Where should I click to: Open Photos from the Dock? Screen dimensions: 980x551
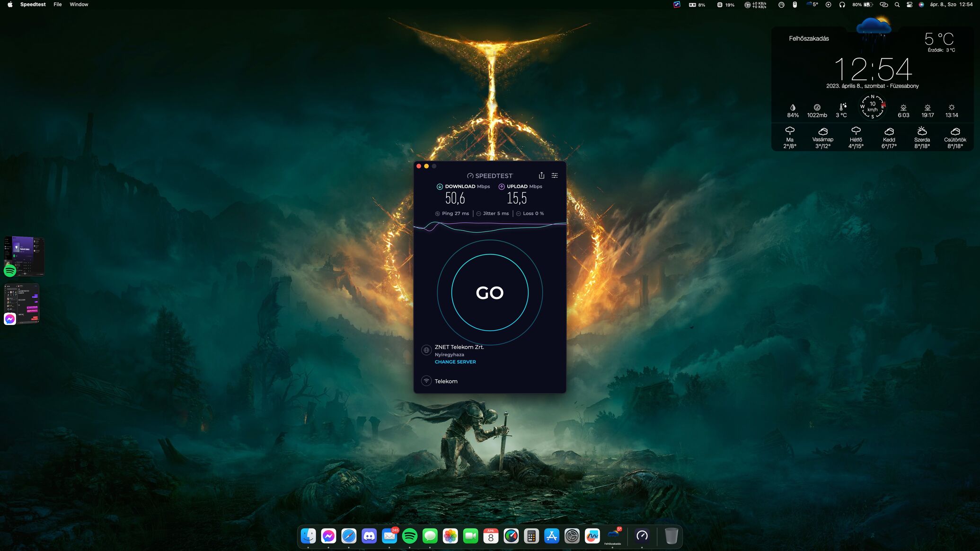click(x=450, y=536)
